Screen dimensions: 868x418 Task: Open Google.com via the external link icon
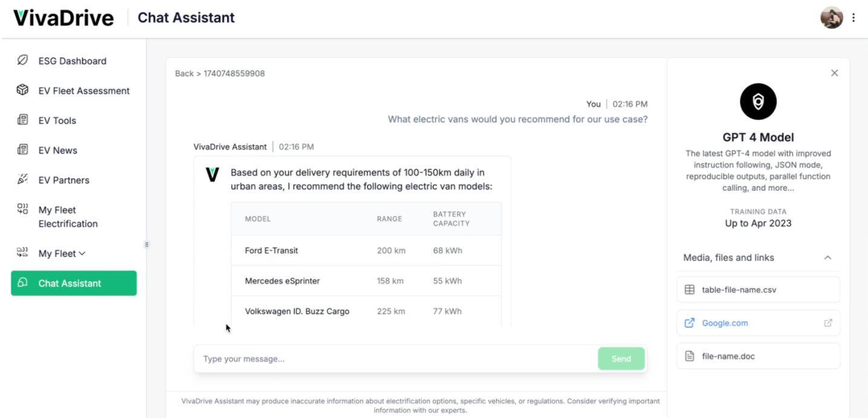click(827, 322)
